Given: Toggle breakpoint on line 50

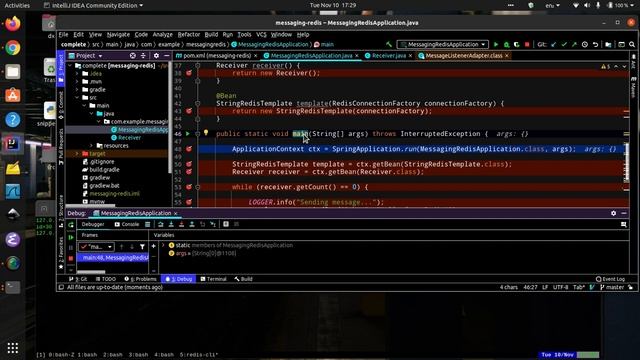Looking at the screenshot, I should [x=189, y=164].
